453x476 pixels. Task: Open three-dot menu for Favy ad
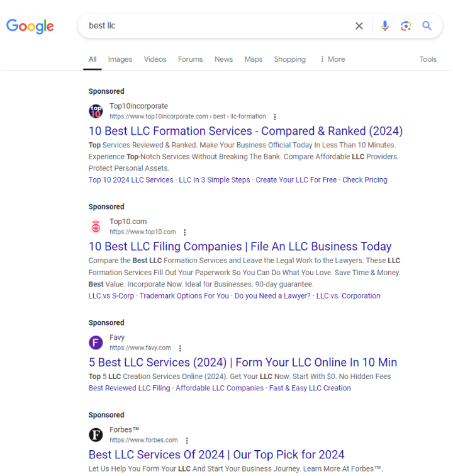pyautogui.click(x=180, y=348)
